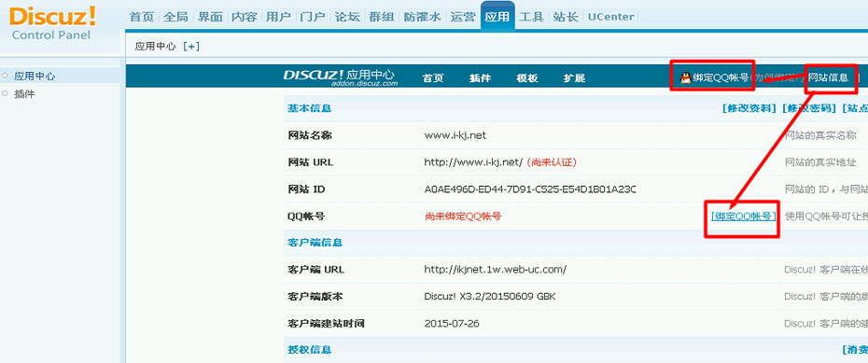Select 插件 in left sidebar
Screen dimensions: 868x363
[x=24, y=94]
